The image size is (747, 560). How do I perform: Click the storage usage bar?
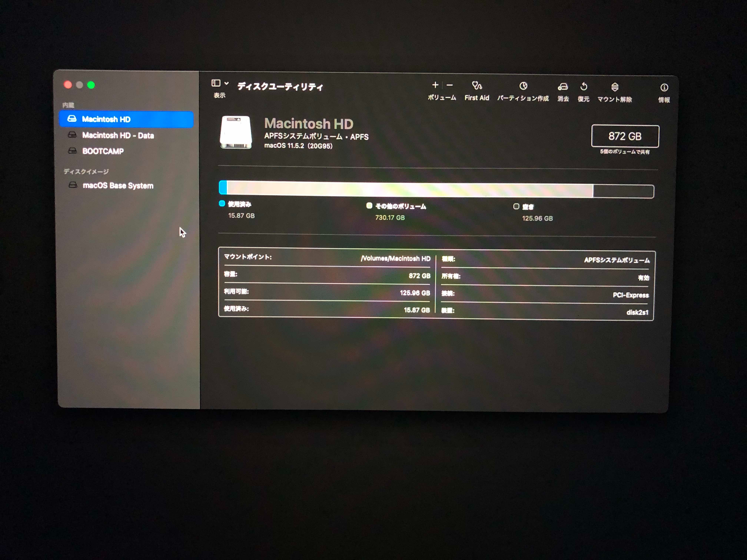pyautogui.click(x=436, y=190)
